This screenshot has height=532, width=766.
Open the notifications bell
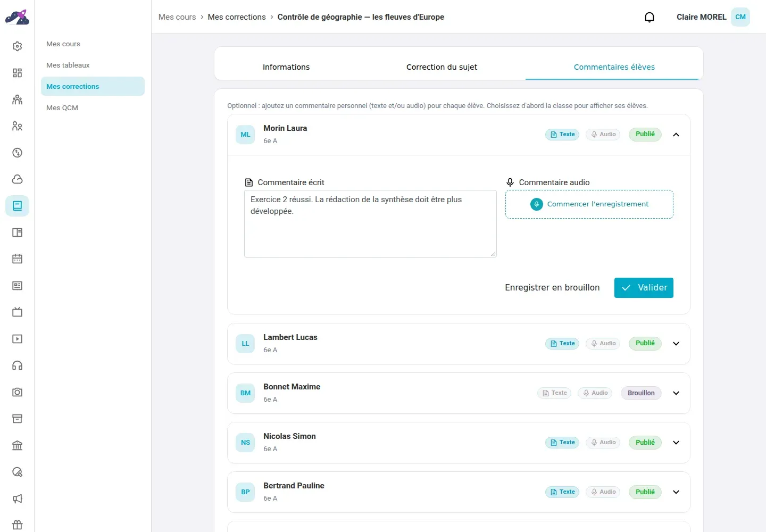(650, 17)
